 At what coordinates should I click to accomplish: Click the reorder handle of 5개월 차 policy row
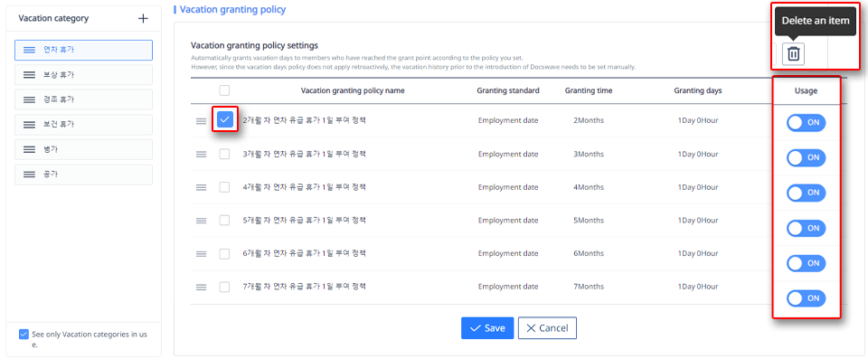[201, 221]
